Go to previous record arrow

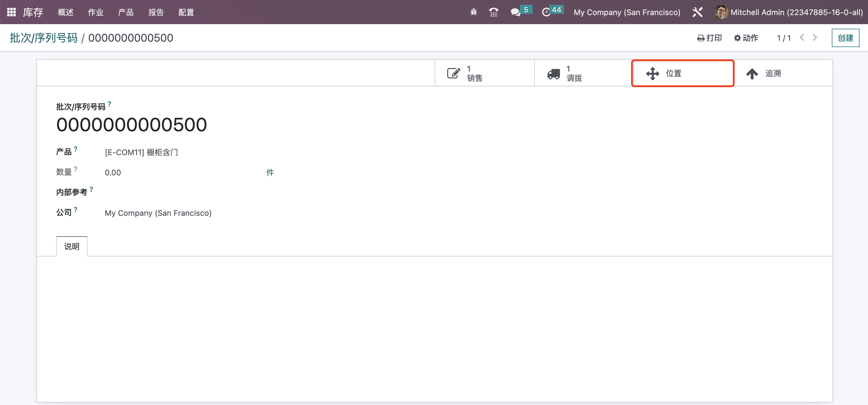(x=802, y=37)
